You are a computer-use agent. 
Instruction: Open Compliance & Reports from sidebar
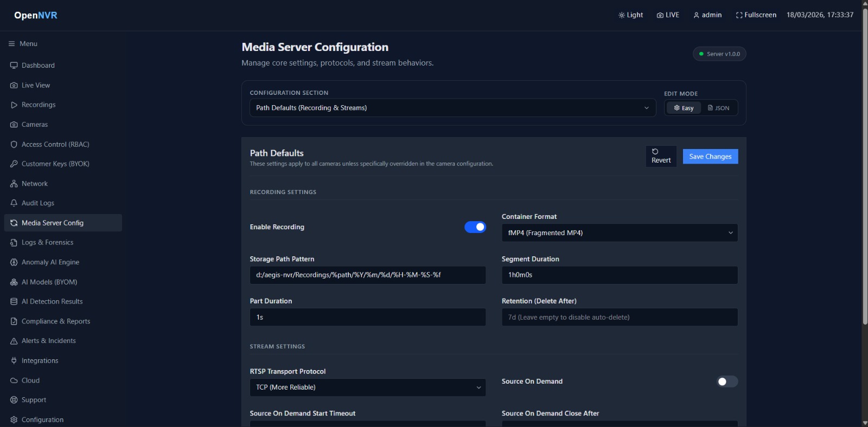point(63,321)
